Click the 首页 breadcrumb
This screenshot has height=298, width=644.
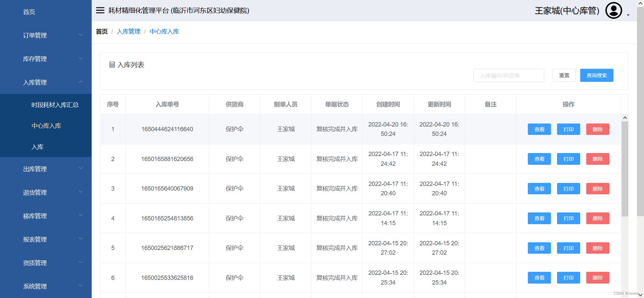pyautogui.click(x=102, y=32)
